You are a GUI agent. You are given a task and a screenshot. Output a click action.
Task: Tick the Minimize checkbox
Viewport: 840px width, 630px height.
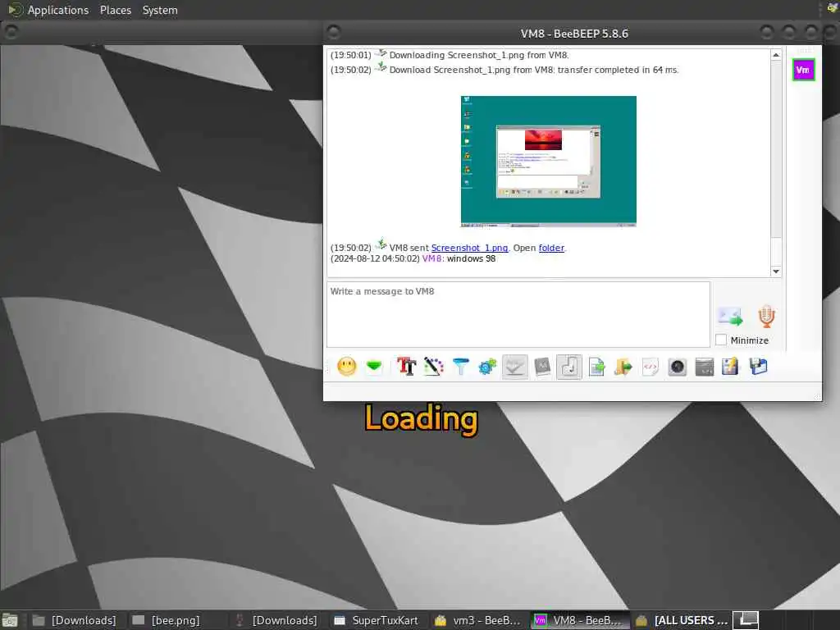point(721,340)
